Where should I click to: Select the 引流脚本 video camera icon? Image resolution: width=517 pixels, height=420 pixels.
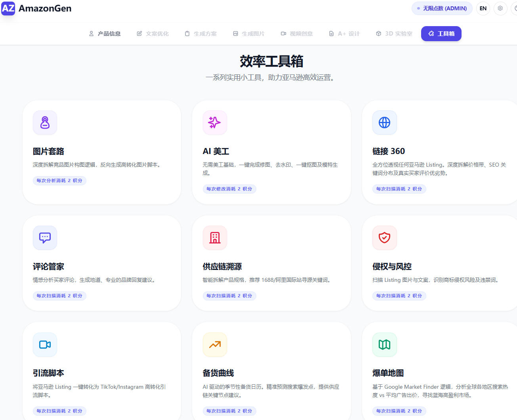coord(45,344)
